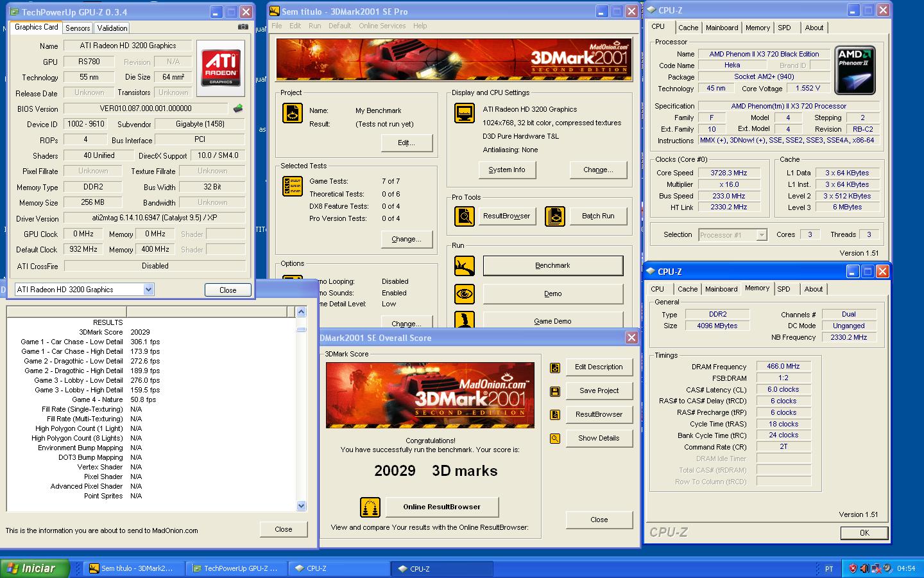Click the Close button in GPU-Z
Image resolution: width=924 pixels, height=578 pixels.
point(228,290)
